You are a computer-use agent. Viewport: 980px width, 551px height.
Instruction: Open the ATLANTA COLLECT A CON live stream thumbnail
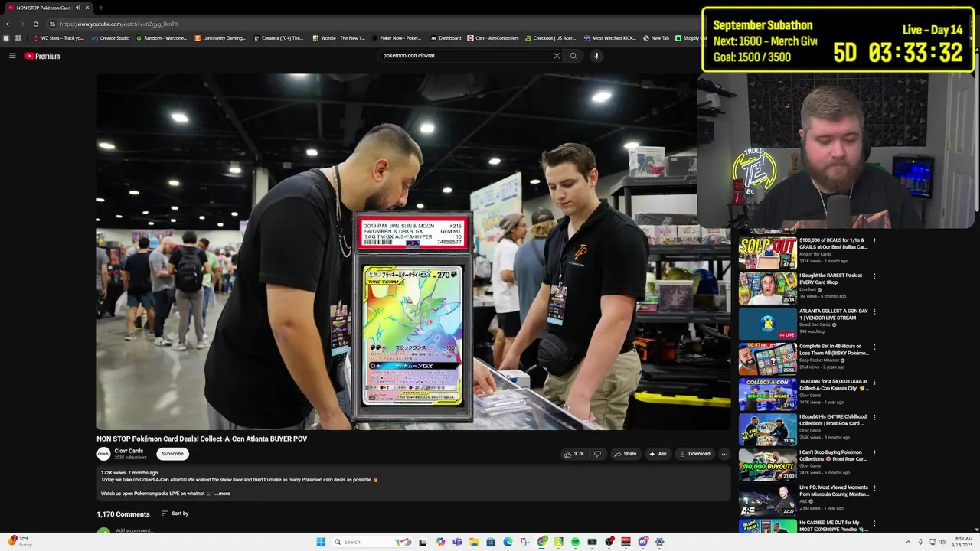(x=767, y=324)
